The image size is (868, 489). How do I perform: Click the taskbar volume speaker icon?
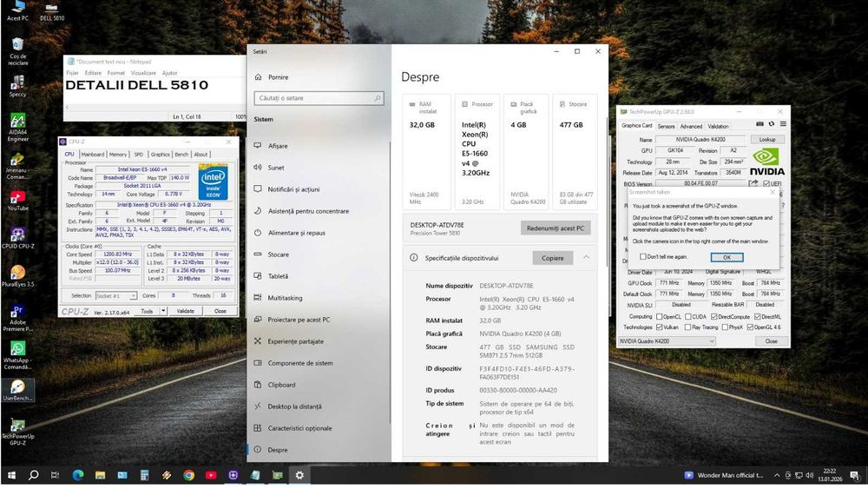(809, 475)
